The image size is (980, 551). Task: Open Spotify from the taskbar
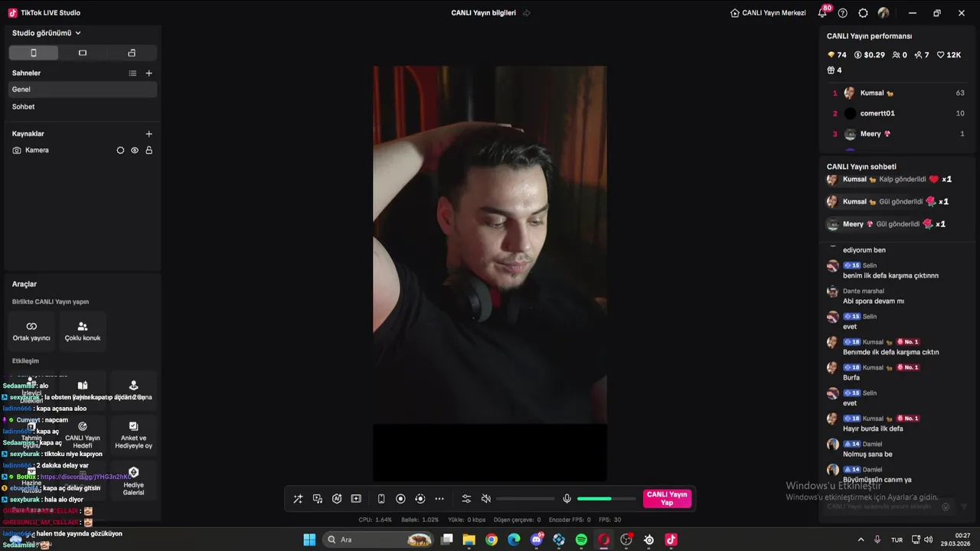coord(581,540)
